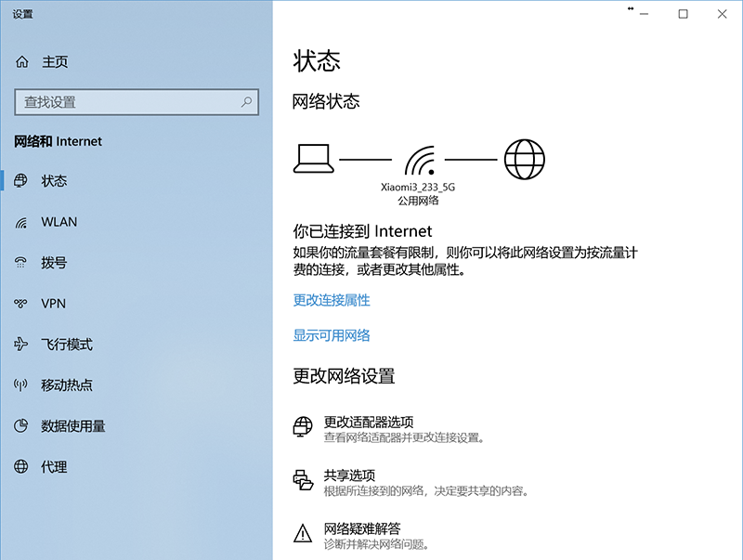Click the large Internet globe icon
The height and width of the screenshot is (560, 743).
tap(524, 159)
